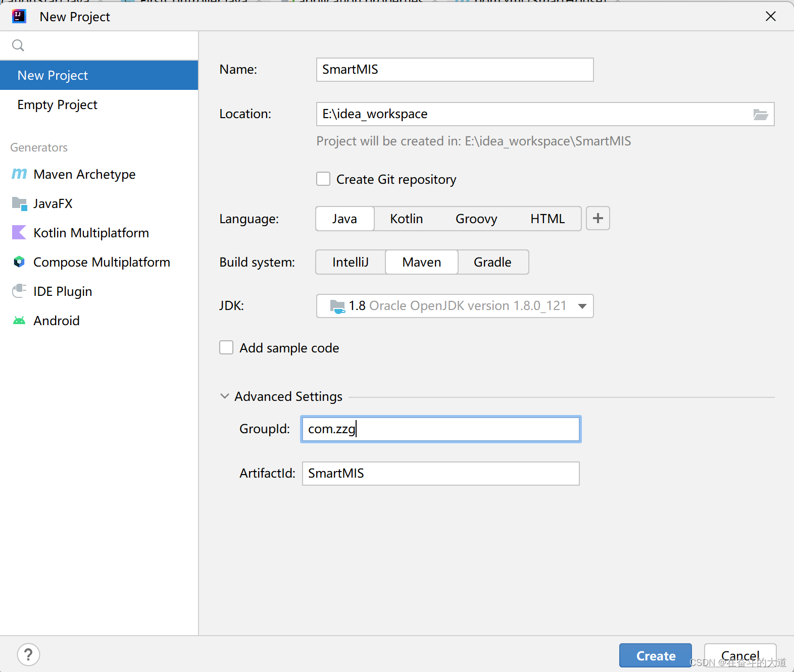Viewport: 794px width, 672px height.
Task: Select New Project in the sidebar
Action: point(99,75)
